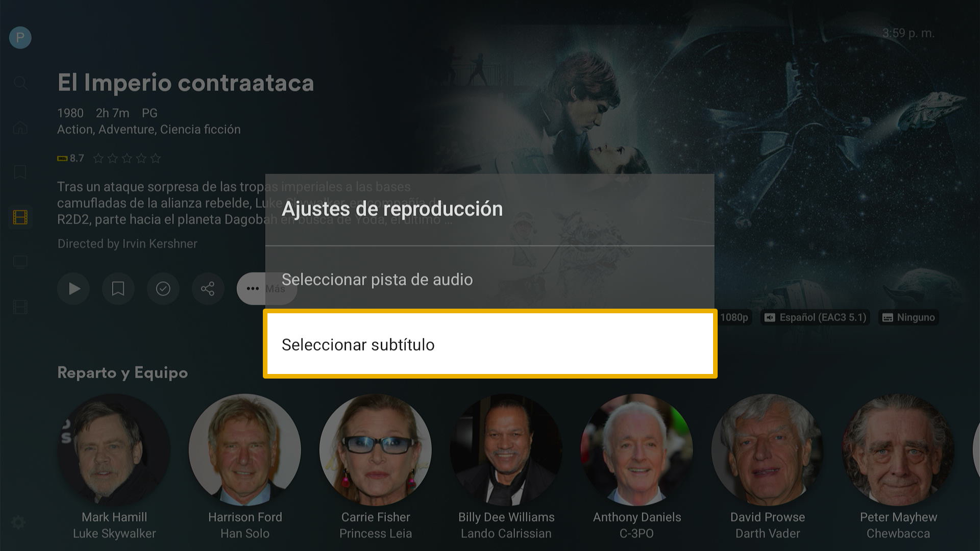Choose Seleccionar subtítulo
The image size is (980, 551).
click(x=490, y=344)
